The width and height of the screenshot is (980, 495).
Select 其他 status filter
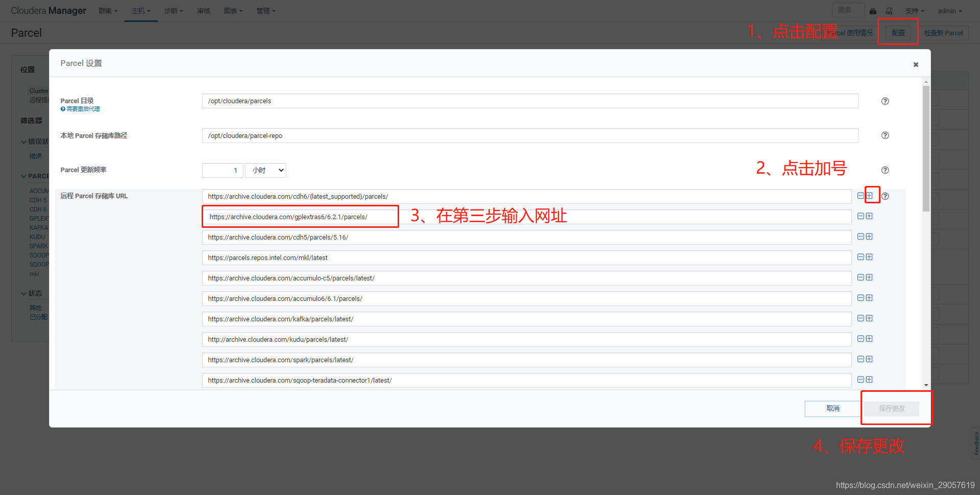tap(36, 308)
